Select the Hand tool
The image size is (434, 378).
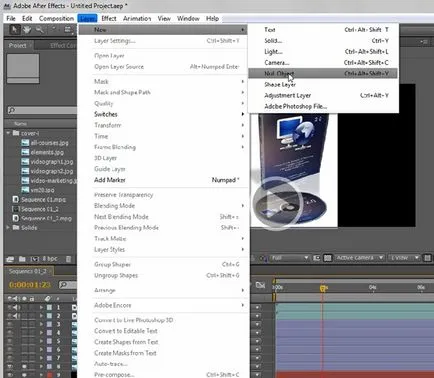(27, 30)
